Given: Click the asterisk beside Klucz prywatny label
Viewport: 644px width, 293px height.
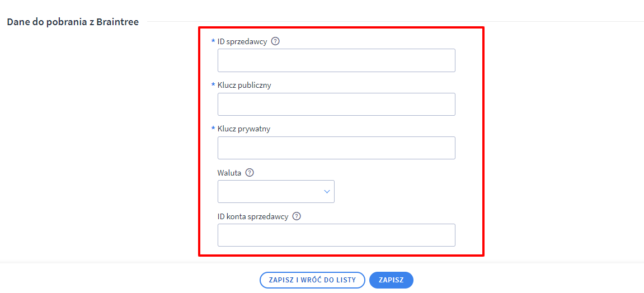Looking at the screenshot, I should pos(213,129).
